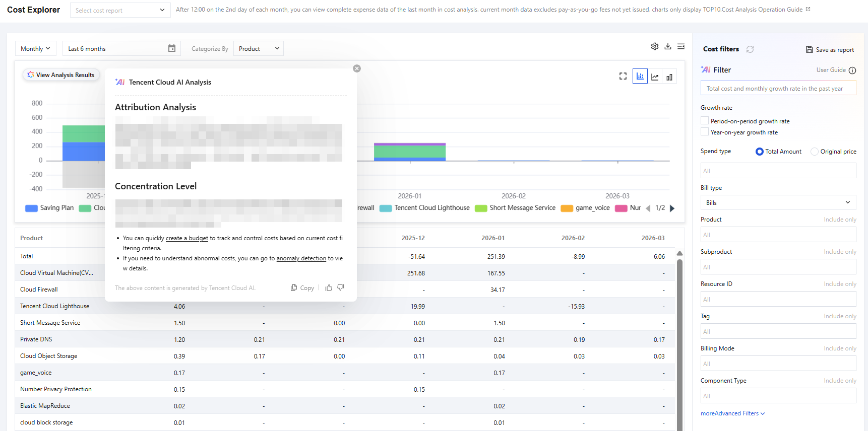Select Original price spend type

click(814, 152)
